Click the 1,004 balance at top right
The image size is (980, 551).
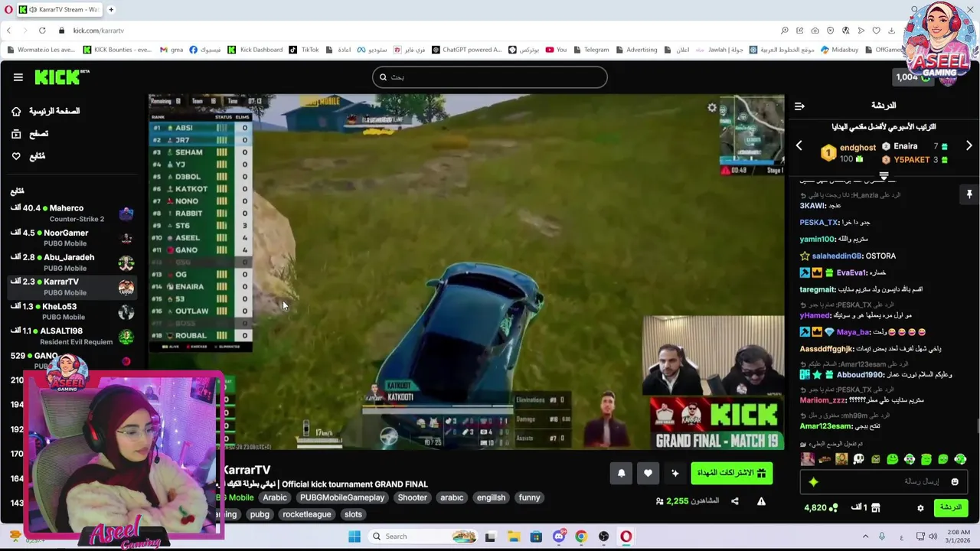(x=913, y=77)
